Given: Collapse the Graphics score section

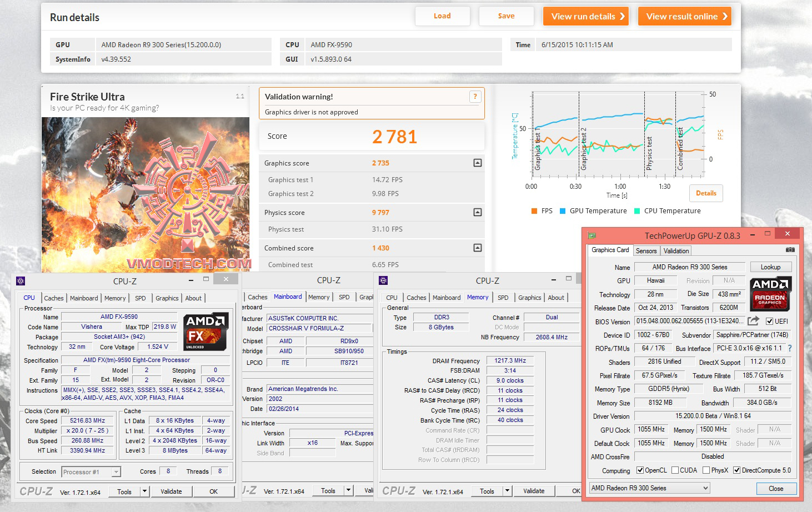Looking at the screenshot, I should click(477, 163).
